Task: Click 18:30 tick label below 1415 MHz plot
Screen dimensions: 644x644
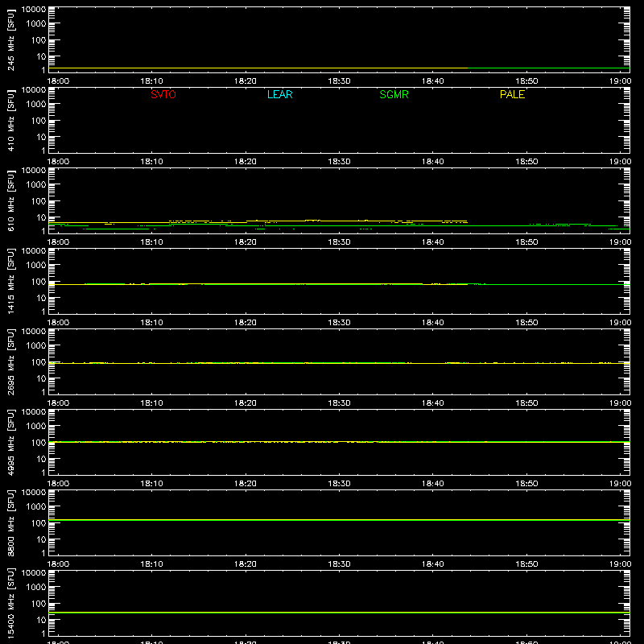Action: coord(339,323)
